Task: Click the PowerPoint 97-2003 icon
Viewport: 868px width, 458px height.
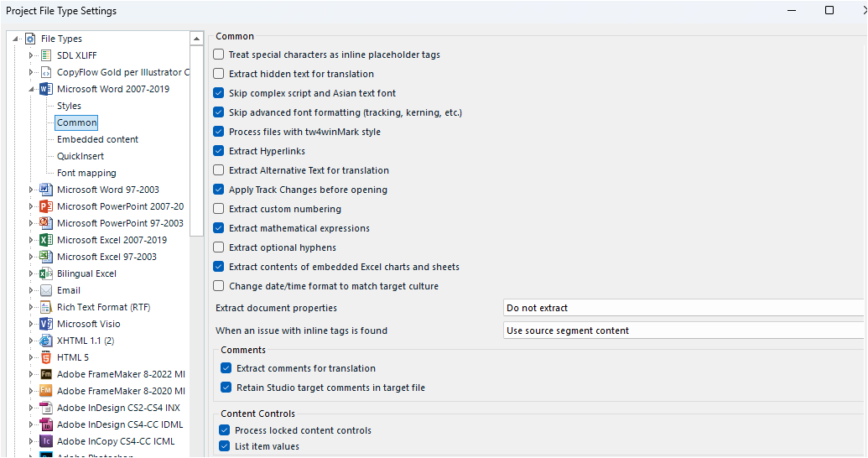Action: pos(46,223)
